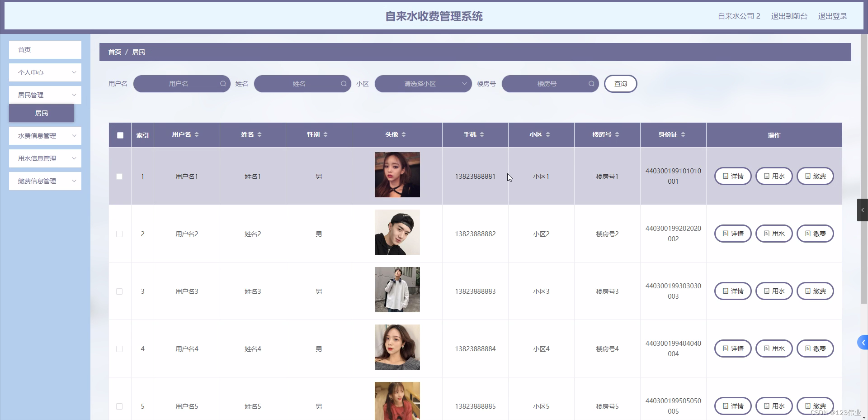Viewport: 868px width, 420px height.
Task: Click the magnifier icon in the 姓名 field
Action: [x=344, y=84]
